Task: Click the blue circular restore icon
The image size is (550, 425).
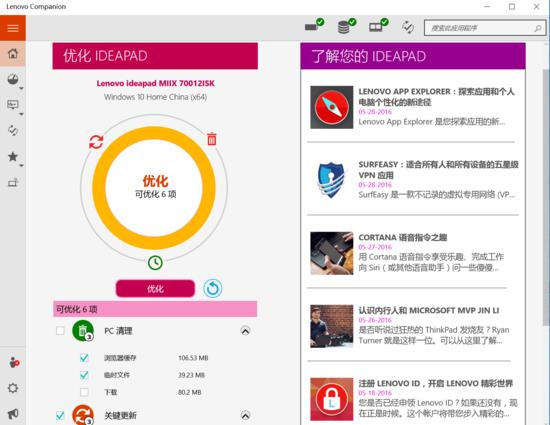Action: point(213,288)
